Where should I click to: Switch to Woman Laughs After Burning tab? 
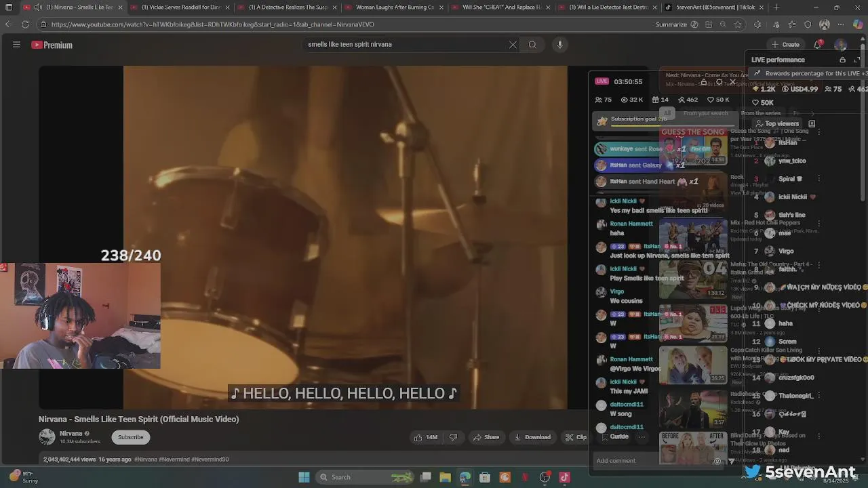click(x=395, y=7)
